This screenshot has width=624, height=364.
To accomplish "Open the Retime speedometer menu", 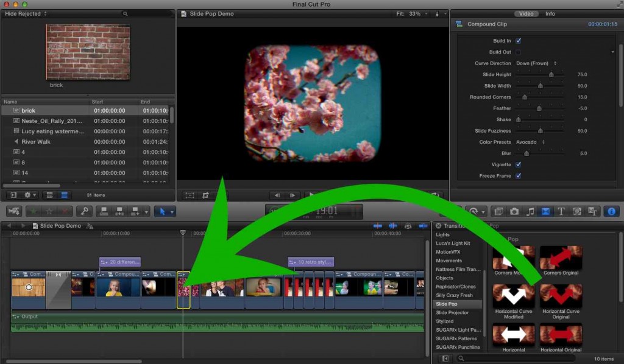I will click(x=476, y=211).
